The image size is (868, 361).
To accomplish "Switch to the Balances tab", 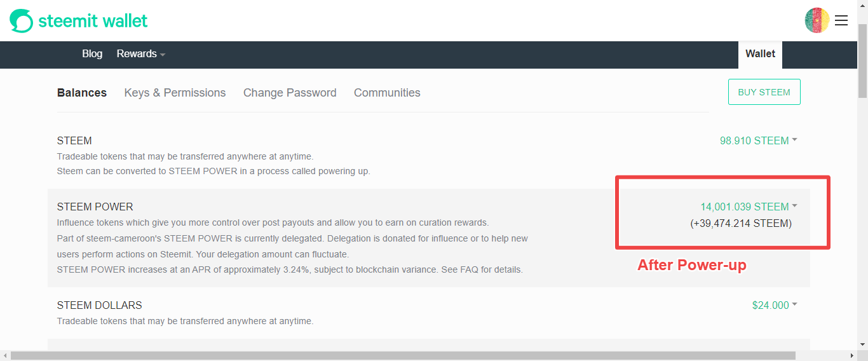I will click(82, 93).
